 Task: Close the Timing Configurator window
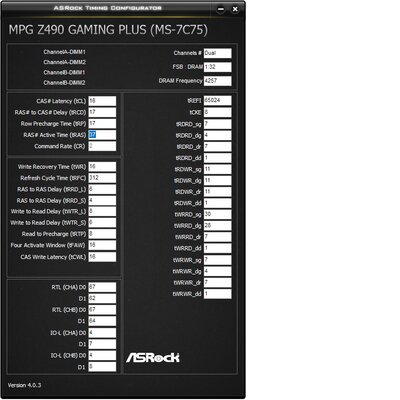point(235,9)
